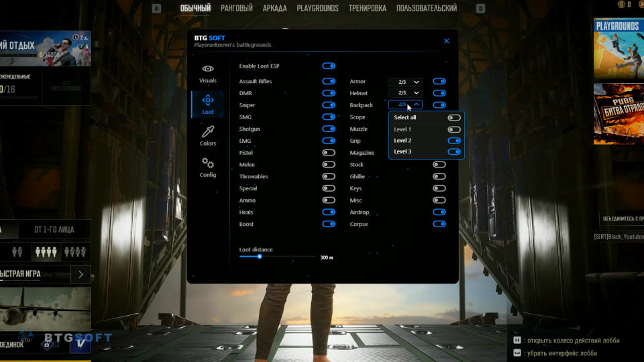This screenshot has height=362, width=644.
Task: Enable the Throwables loot toggle
Action: click(329, 176)
